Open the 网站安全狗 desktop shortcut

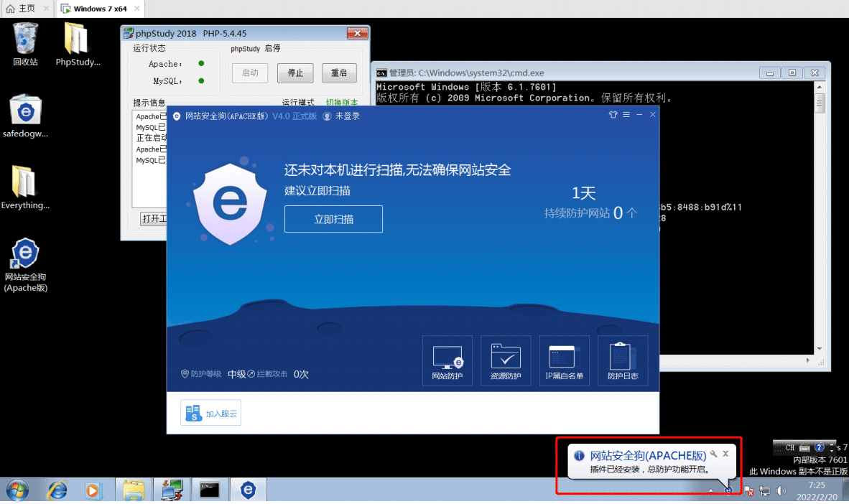pos(25,265)
